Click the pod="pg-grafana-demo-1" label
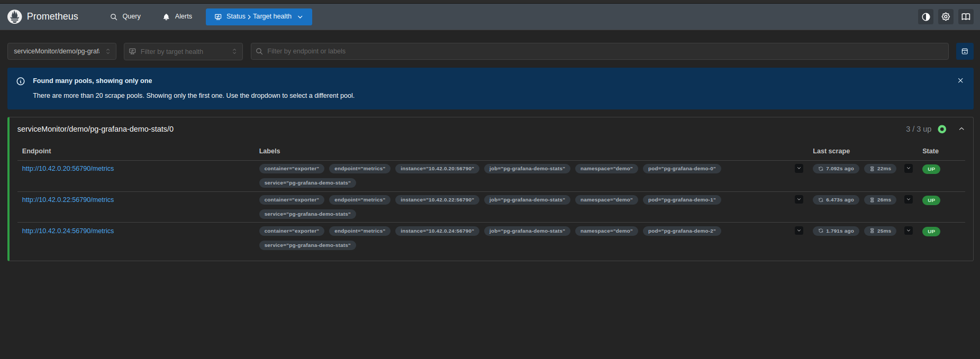Image resolution: width=980 pixels, height=359 pixels. [682, 200]
